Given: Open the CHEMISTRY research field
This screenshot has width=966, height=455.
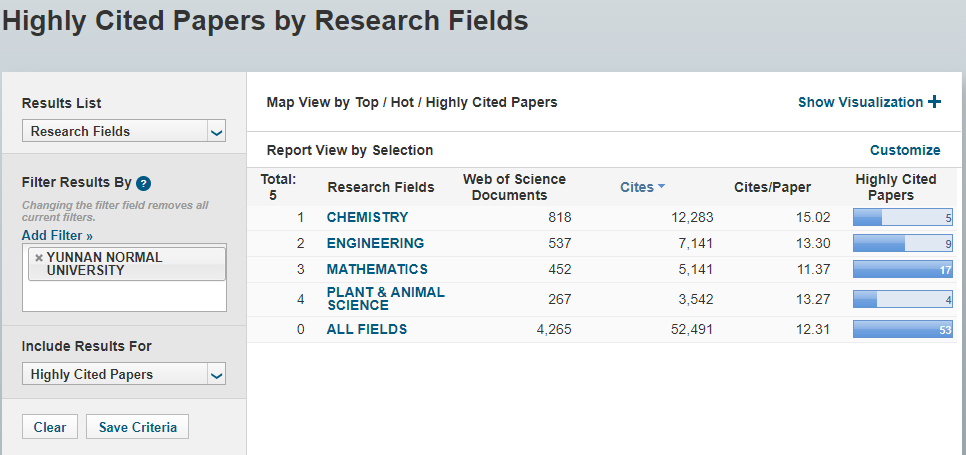Looking at the screenshot, I should point(367,217).
